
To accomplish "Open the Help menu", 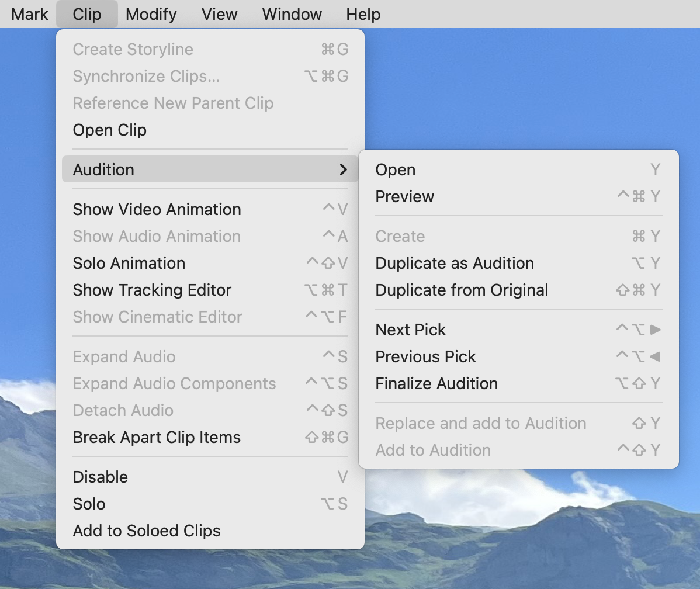I will click(363, 14).
